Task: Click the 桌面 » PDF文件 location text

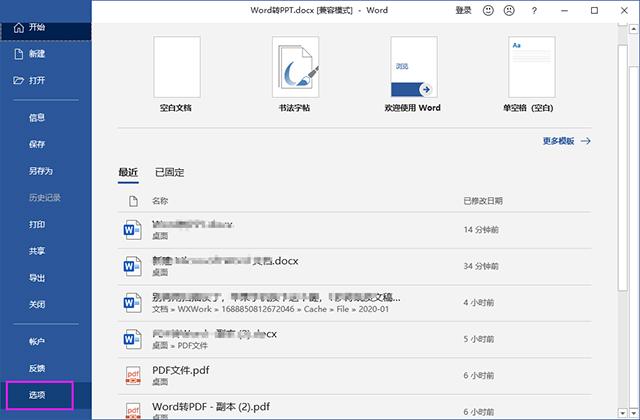Action: (180, 346)
